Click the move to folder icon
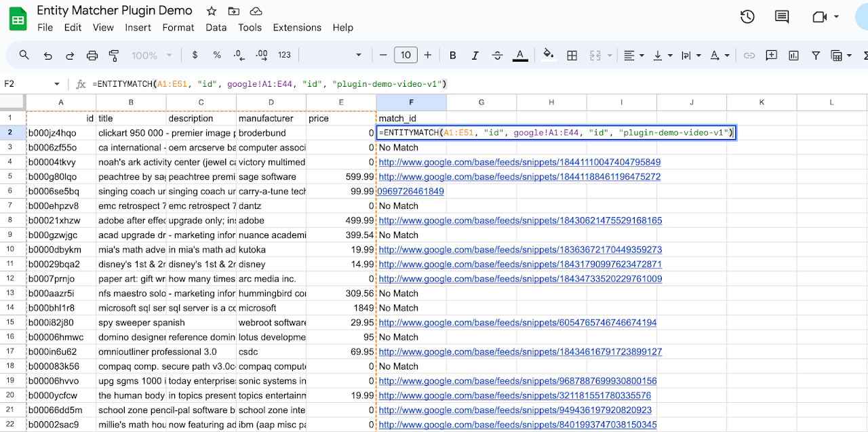The width and height of the screenshot is (868, 432). (234, 11)
